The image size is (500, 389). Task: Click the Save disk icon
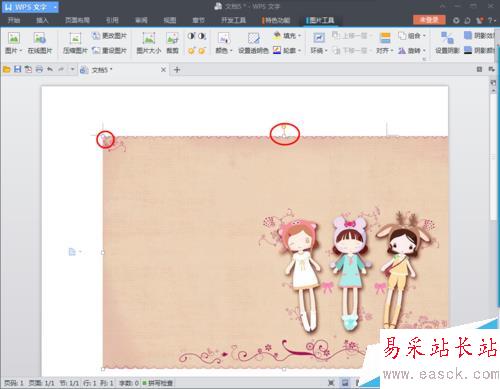coord(17,69)
